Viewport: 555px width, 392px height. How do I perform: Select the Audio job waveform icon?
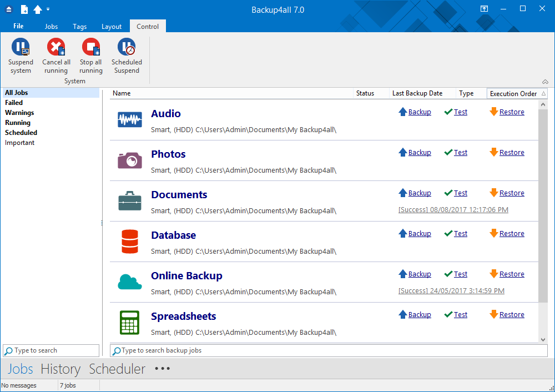pos(130,119)
